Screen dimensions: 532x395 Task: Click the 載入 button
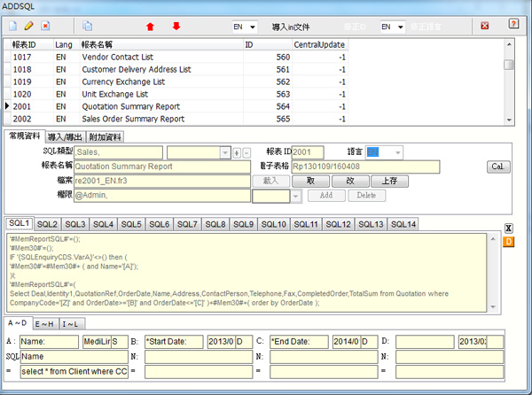pos(270,181)
